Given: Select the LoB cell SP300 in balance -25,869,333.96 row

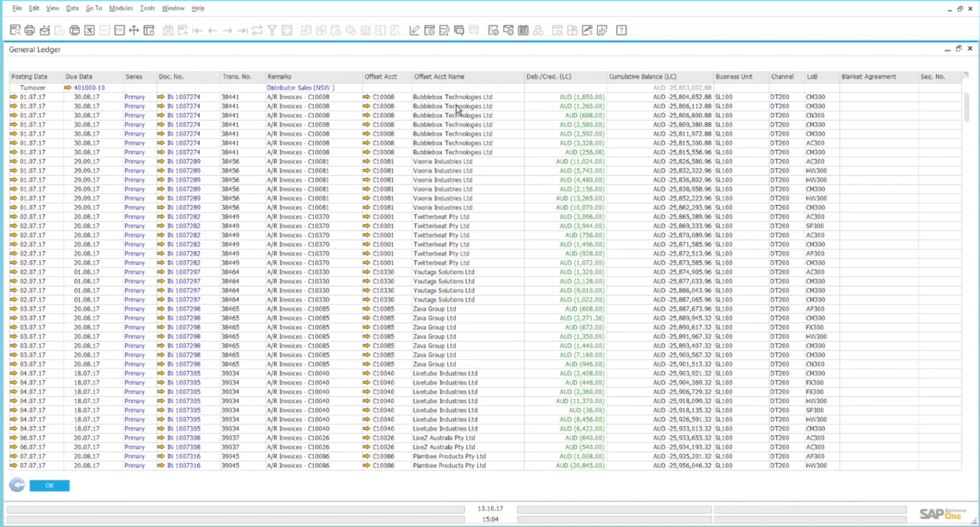Looking at the screenshot, I should point(815,226).
